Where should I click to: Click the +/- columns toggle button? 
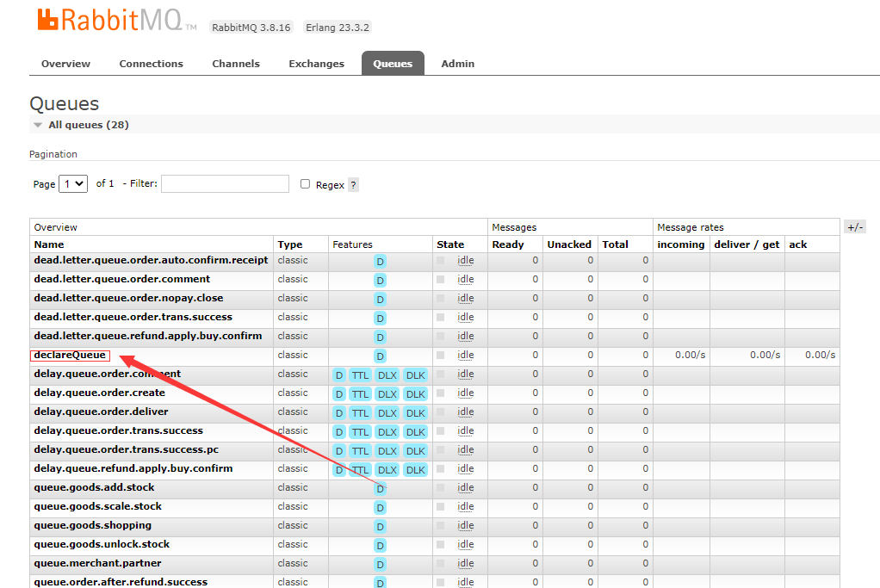(x=855, y=226)
